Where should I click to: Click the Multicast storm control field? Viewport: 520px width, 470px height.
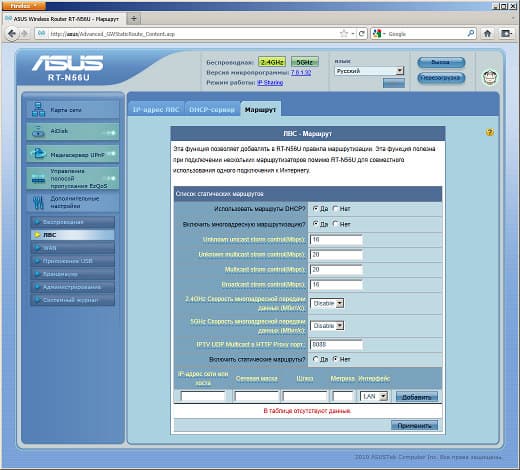click(x=336, y=270)
